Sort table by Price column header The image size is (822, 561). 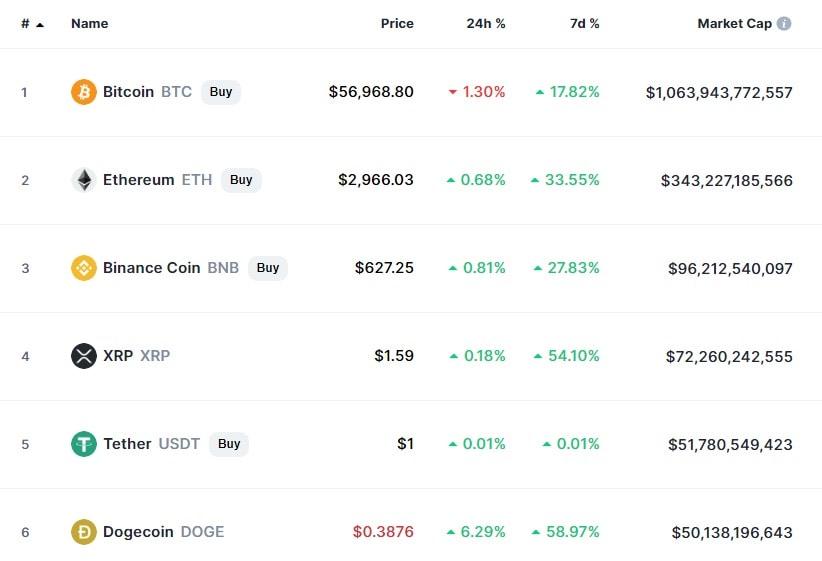point(397,23)
